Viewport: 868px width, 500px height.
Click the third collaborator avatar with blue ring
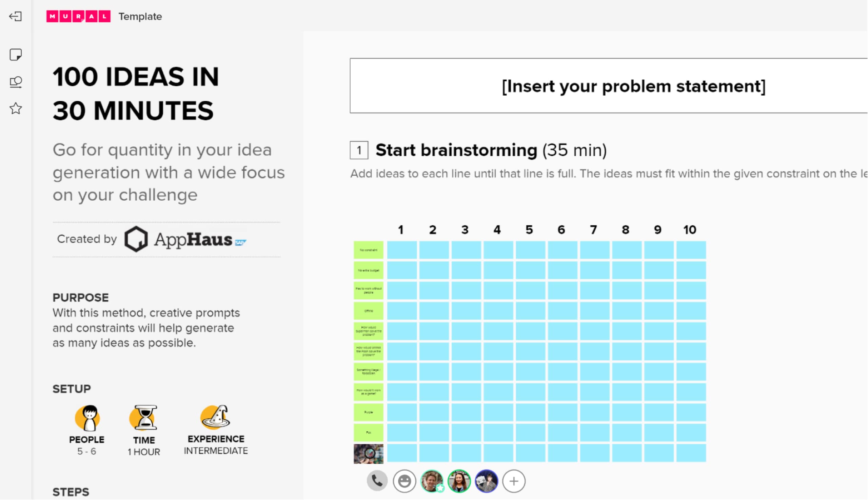pyautogui.click(x=486, y=481)
